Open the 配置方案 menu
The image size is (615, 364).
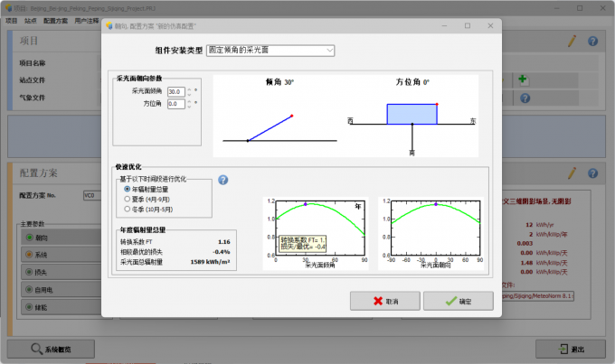(x=55, y=21)
